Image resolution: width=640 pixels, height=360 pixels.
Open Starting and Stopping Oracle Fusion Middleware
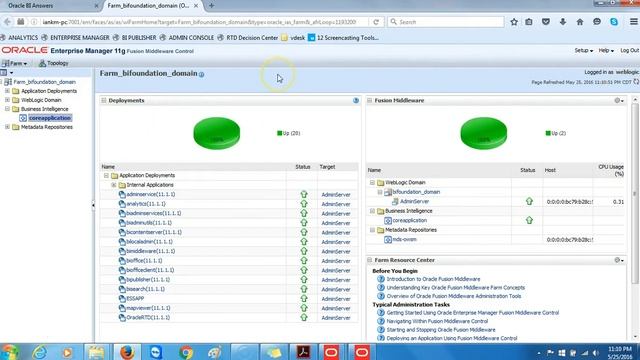click(441, 330)
